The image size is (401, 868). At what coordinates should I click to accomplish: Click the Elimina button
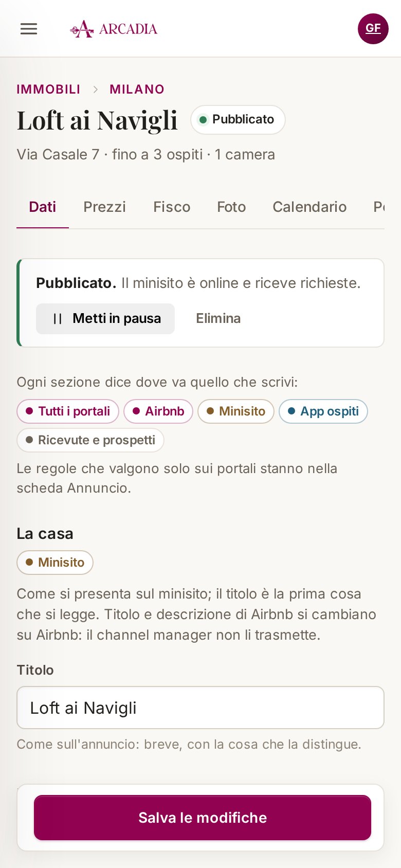click(218, 319)
